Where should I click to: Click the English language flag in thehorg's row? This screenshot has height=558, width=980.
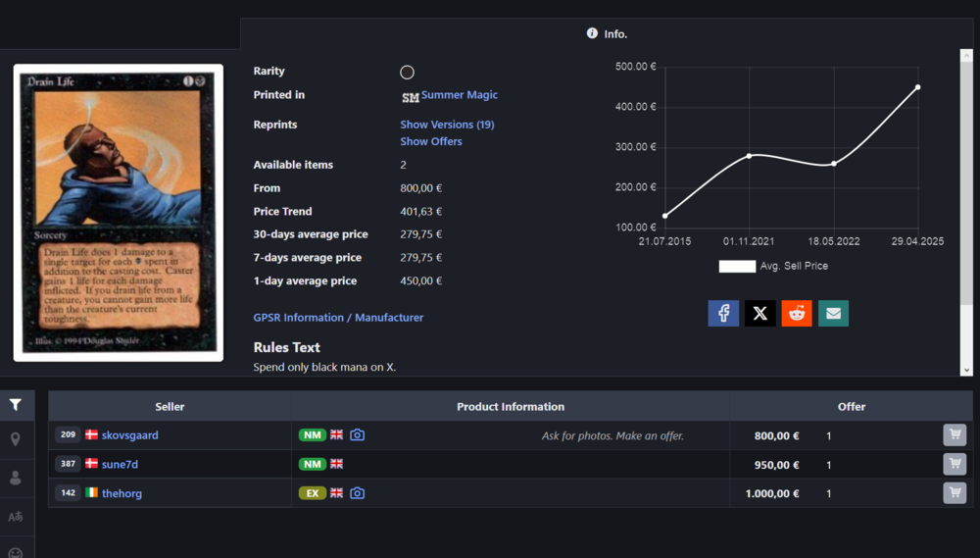tap(337, 493)
